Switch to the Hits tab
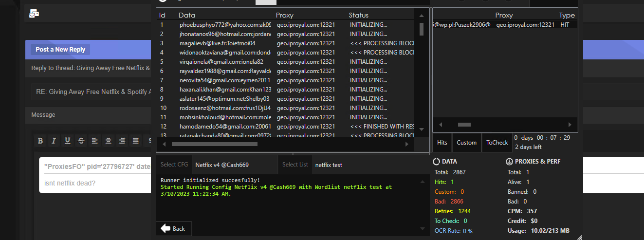The width and height of the screenshot is (644, 240). 442,143
